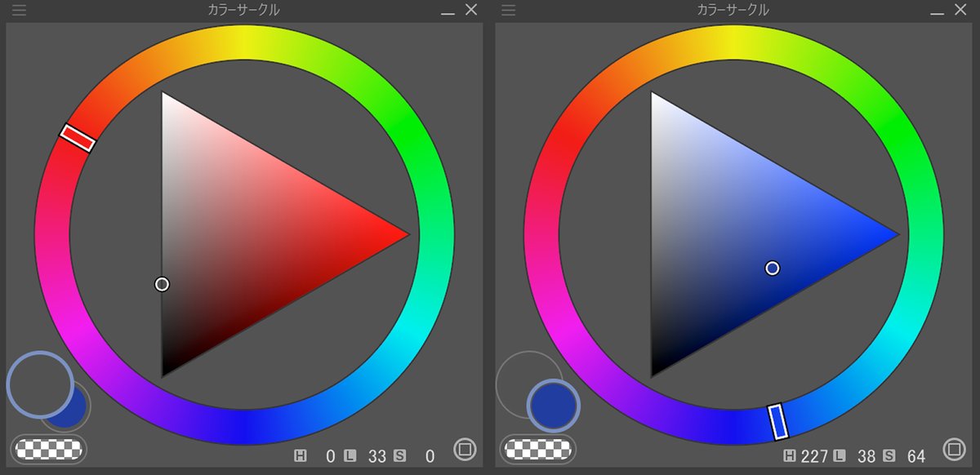Minimize the right color circle panel
The width and height of the screenshot is (980, 475).
tap(938, 13)
